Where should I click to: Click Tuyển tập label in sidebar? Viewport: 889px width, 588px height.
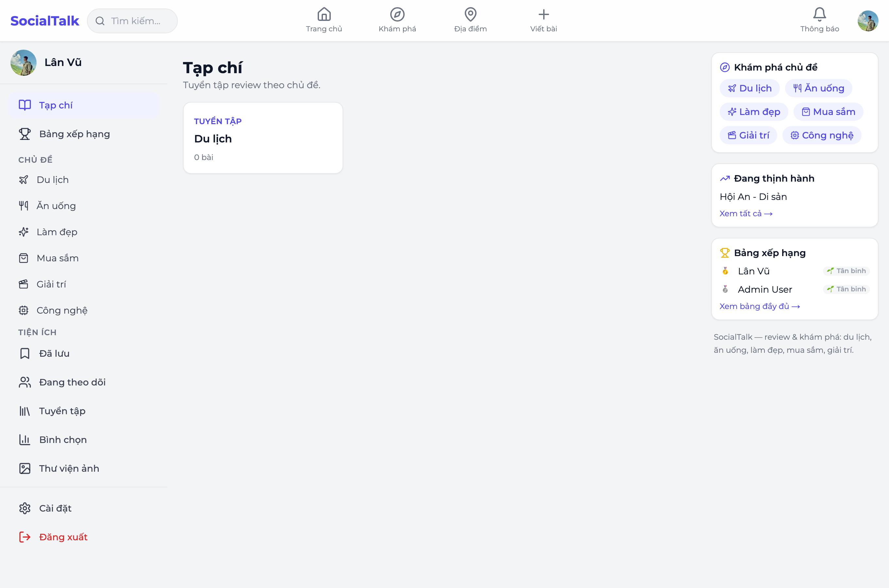(x=62, y=411)
